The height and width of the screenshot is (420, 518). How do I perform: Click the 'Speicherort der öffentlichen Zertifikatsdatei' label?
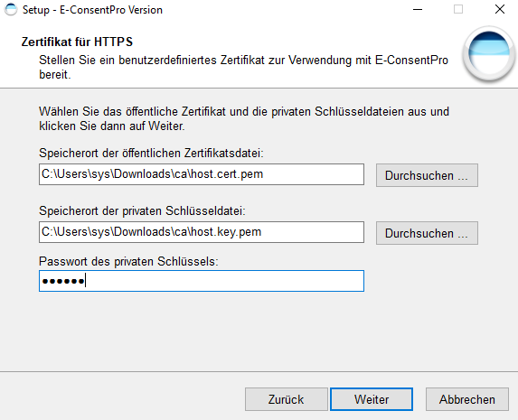pyautogui.click(x=151, y=154)
